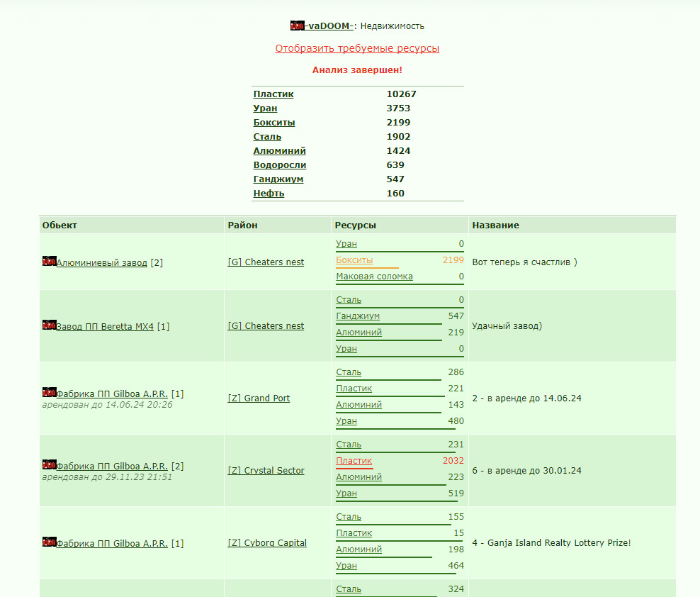Click the red Пластик amount 2032

453,461
